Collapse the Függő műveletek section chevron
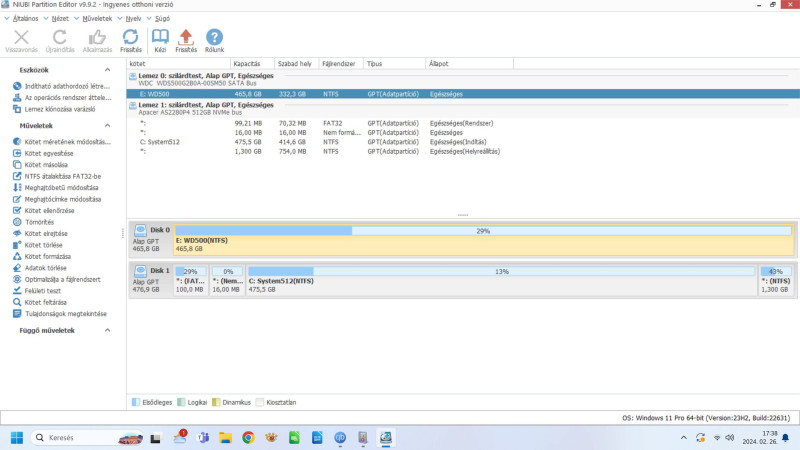800x450 pixels. click(107, 330)
